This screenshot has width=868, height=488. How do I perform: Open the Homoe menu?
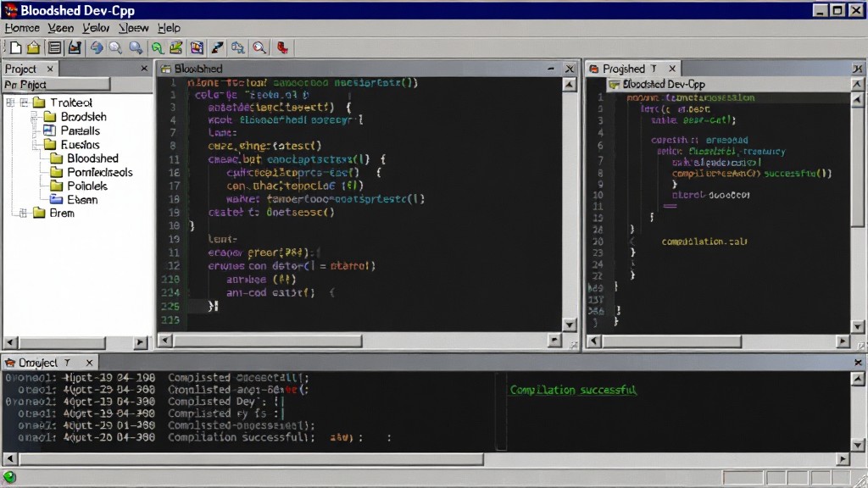coord(22,28)
